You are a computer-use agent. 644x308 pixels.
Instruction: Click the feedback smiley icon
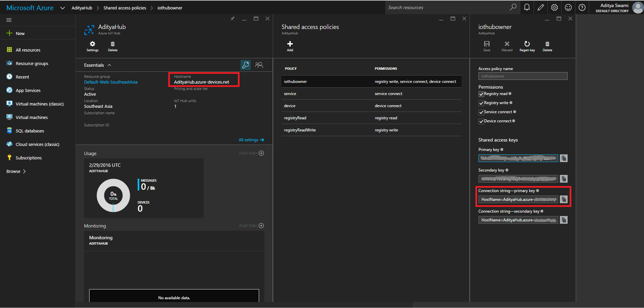click(568, 7)
